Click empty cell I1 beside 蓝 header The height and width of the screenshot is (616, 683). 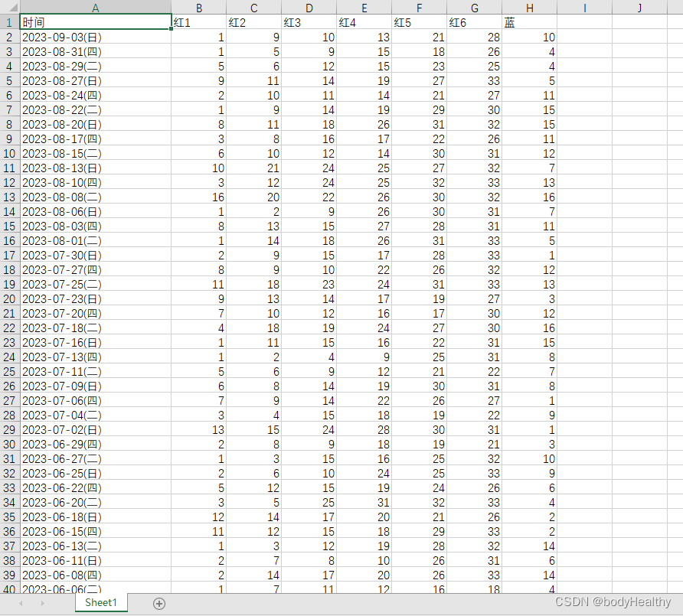click(584, 22)
